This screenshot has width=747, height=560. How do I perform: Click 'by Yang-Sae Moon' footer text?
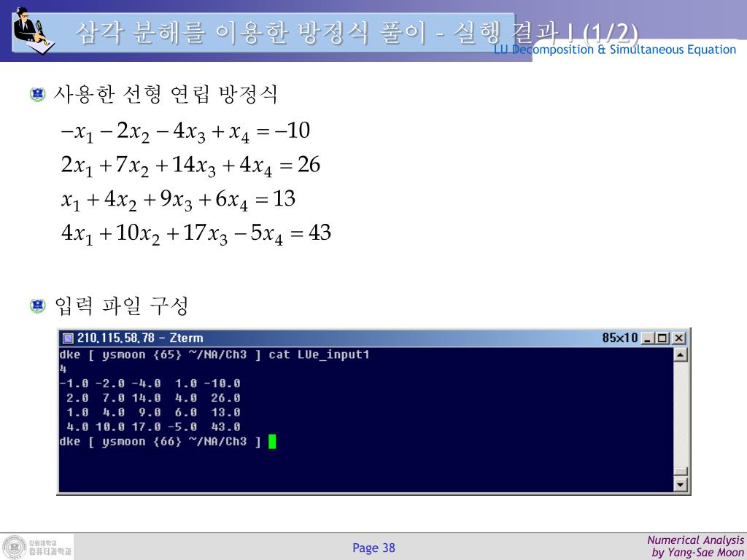(697, 553)
